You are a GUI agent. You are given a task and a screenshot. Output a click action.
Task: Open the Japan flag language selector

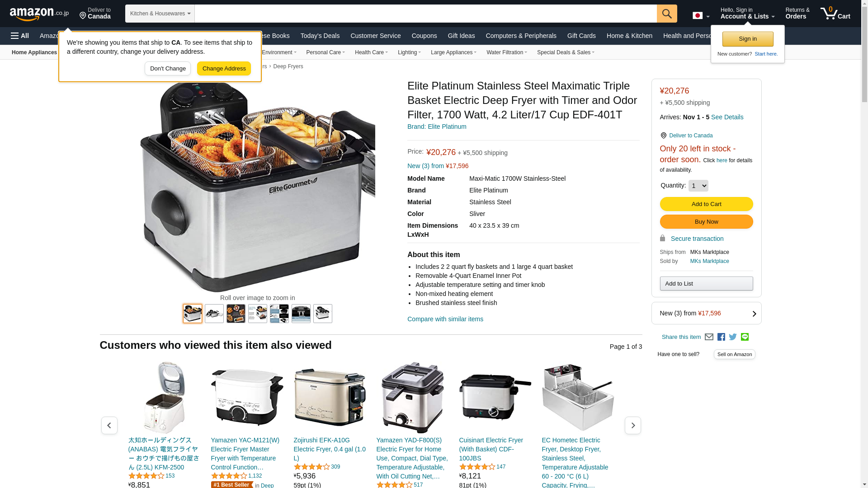point(701,16)
